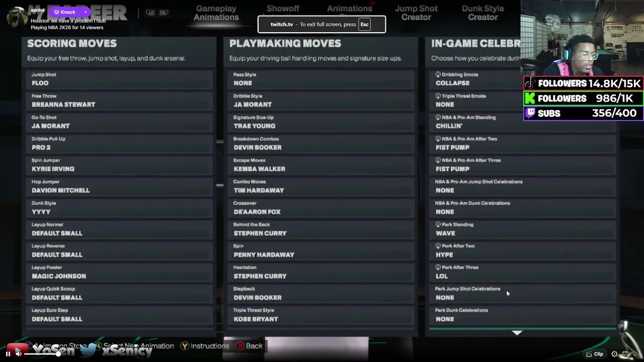Open the senlol channel name link
Viewport: 644px width, 362px height.
[38, 10]
